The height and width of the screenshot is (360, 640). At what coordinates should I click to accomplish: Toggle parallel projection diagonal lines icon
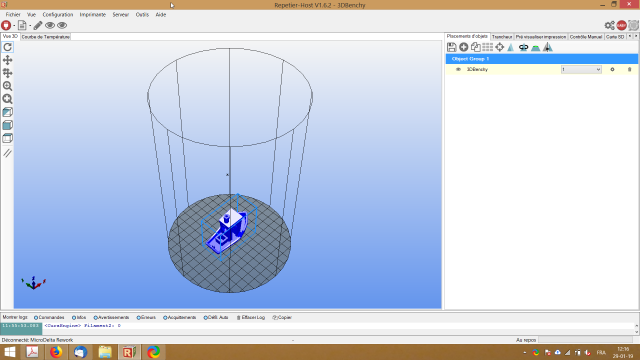click(7, 153)
